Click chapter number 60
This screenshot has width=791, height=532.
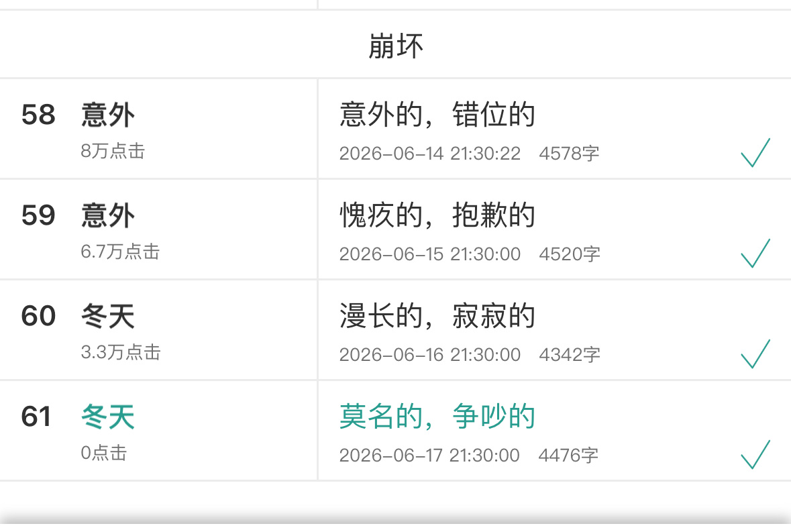tap(38, 316)
